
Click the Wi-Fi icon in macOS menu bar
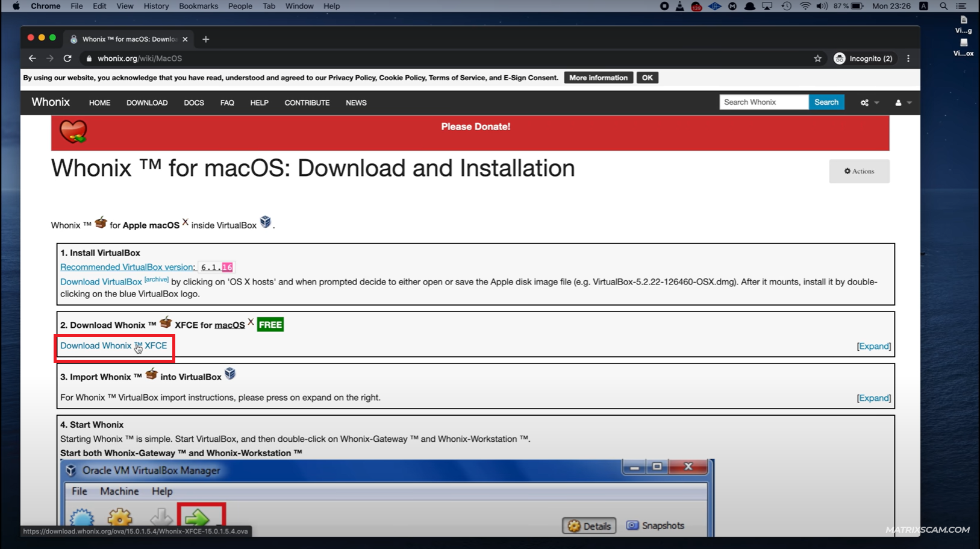click(x=805, y=6)
